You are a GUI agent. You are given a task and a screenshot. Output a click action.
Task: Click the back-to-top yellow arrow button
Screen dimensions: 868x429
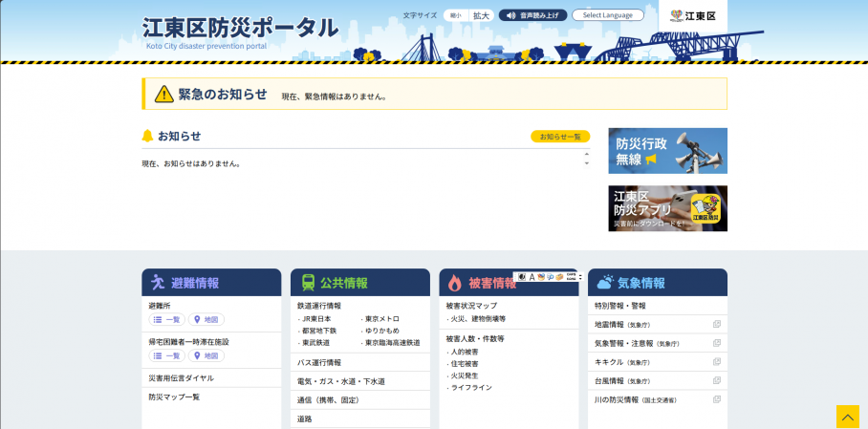848,417
